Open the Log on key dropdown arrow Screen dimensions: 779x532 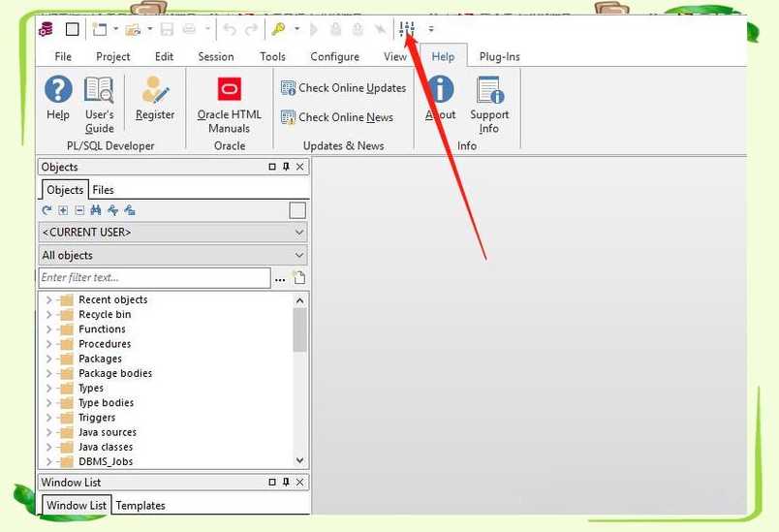[297, 29]
